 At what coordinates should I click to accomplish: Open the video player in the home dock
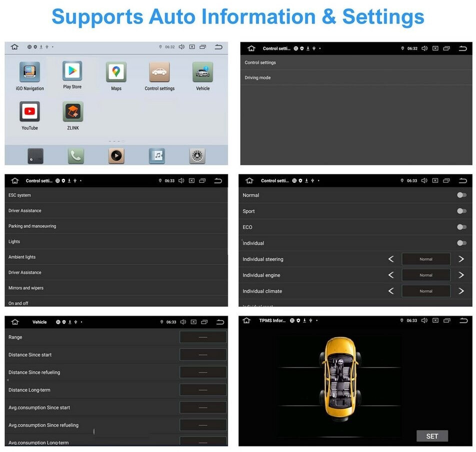116,156
